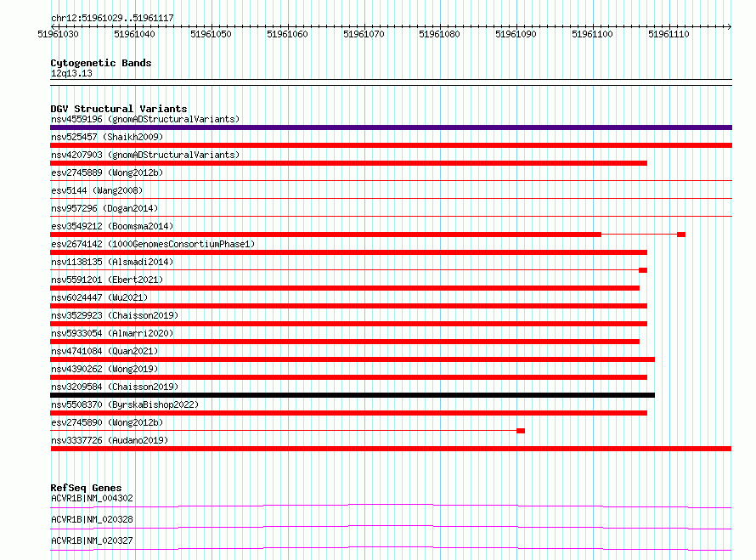Click ruler coordinate 51961070
Screen dimensions: 756x560
[x=364, y=34]
